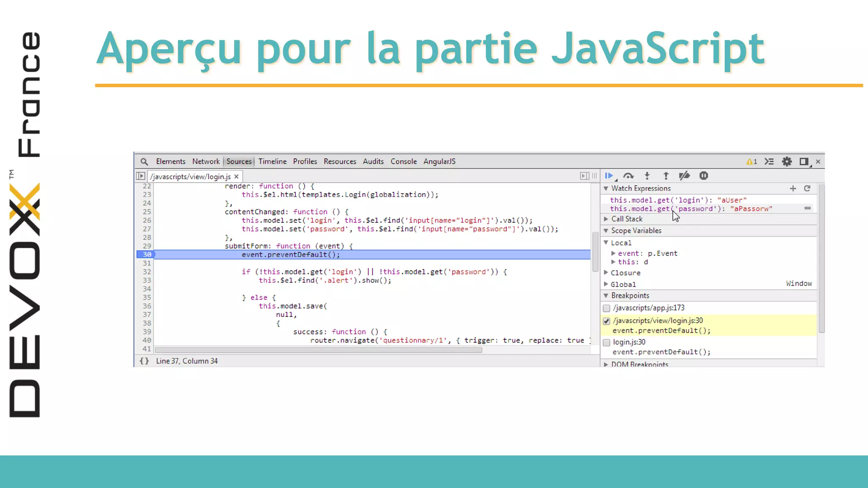
Task: Deactivate all breakpoints icon
Action: [x=684, y=176]
